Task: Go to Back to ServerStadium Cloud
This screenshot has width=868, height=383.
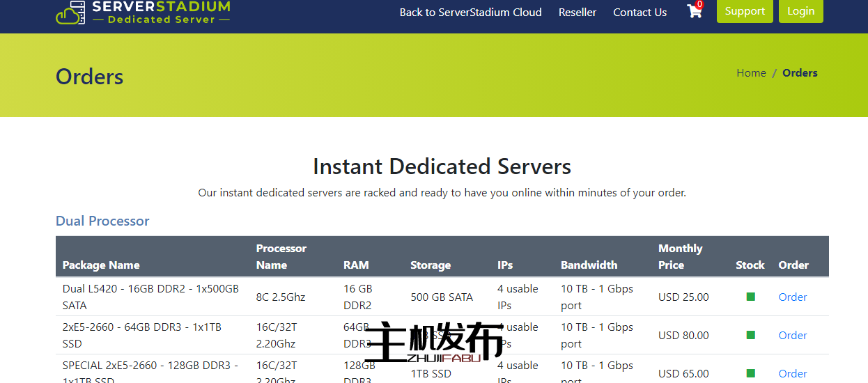Action: 470,12
